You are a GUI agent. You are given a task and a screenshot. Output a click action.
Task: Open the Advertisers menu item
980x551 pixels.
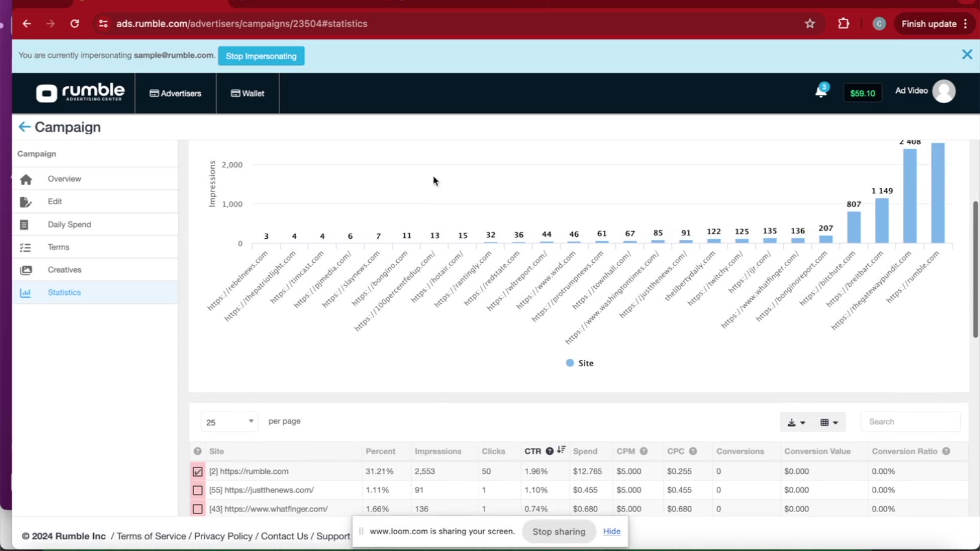coord(176,93)
